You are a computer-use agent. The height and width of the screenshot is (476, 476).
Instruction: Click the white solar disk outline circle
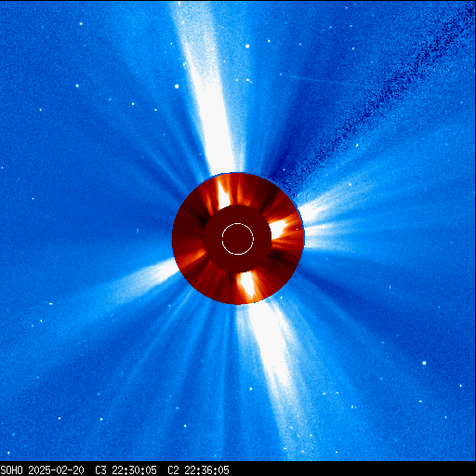(238, 239)
